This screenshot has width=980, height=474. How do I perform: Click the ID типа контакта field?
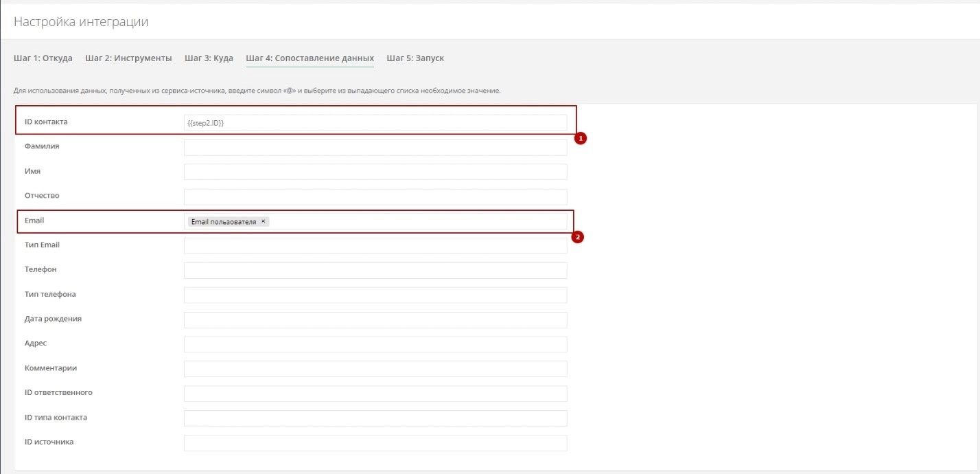click(375, 418)
